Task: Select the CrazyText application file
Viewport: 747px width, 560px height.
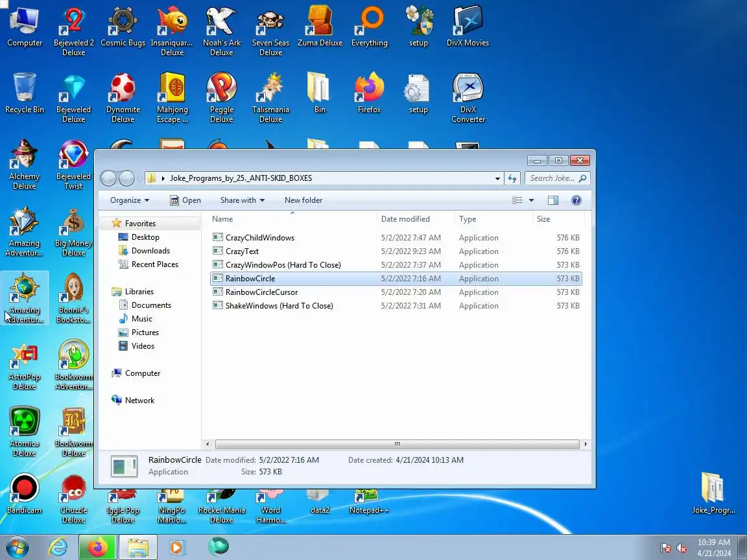Action: [396, 251]
